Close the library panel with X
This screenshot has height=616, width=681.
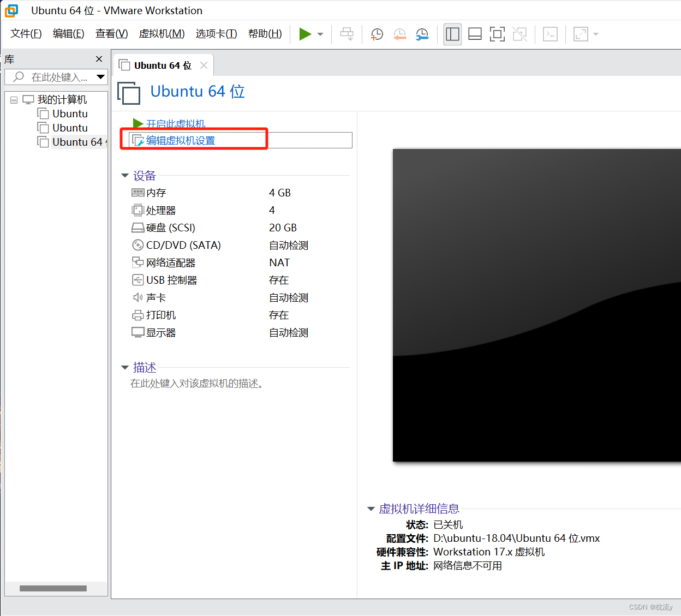[99, 59]
